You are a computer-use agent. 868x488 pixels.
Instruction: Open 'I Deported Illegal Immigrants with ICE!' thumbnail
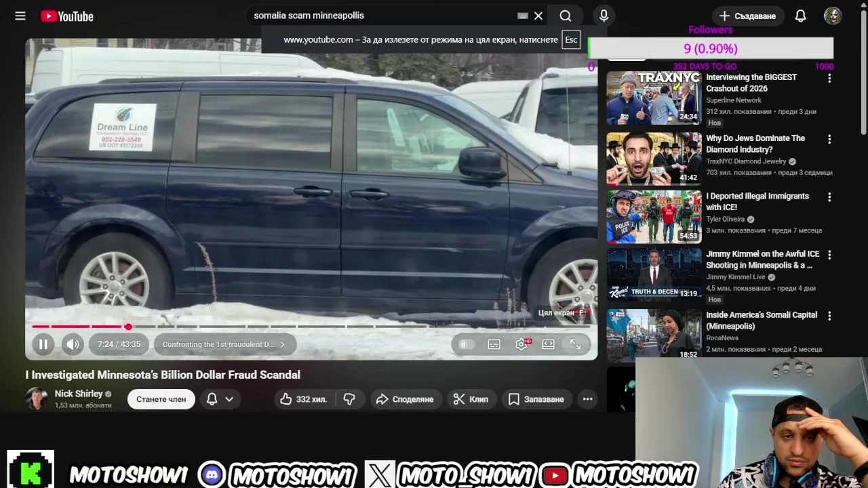click(x=654, y=216)
